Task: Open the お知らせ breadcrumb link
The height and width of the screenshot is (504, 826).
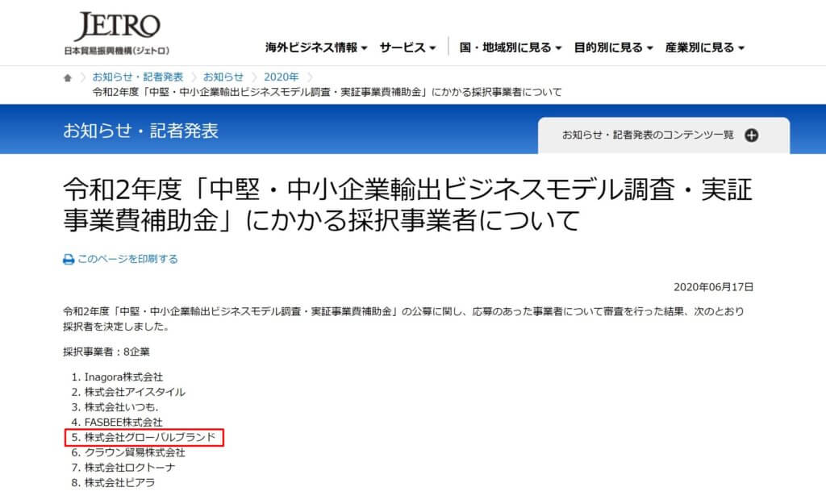Action: coord(223,77)
